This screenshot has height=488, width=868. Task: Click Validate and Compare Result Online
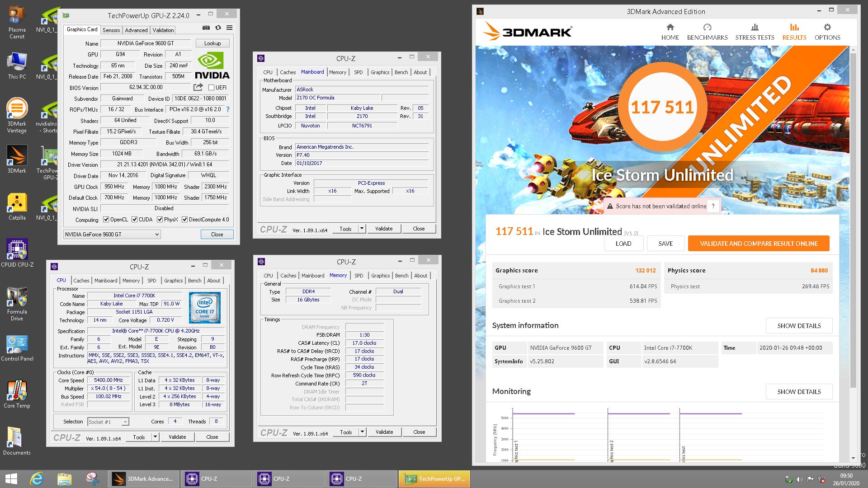click(759, 244)
